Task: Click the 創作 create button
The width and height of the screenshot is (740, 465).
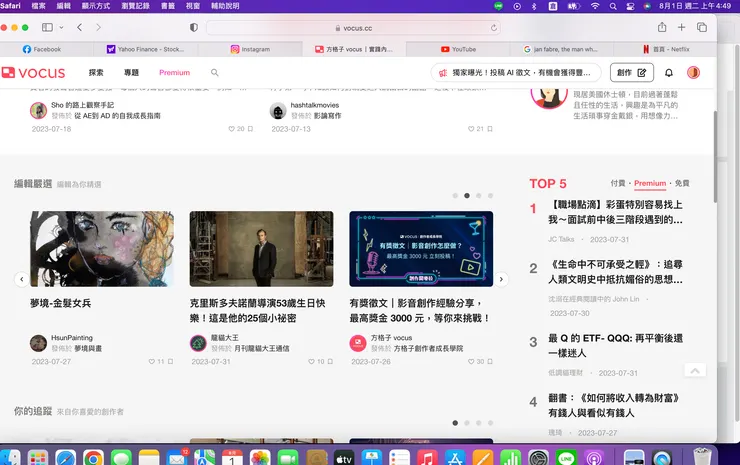Action: (632, 73)
